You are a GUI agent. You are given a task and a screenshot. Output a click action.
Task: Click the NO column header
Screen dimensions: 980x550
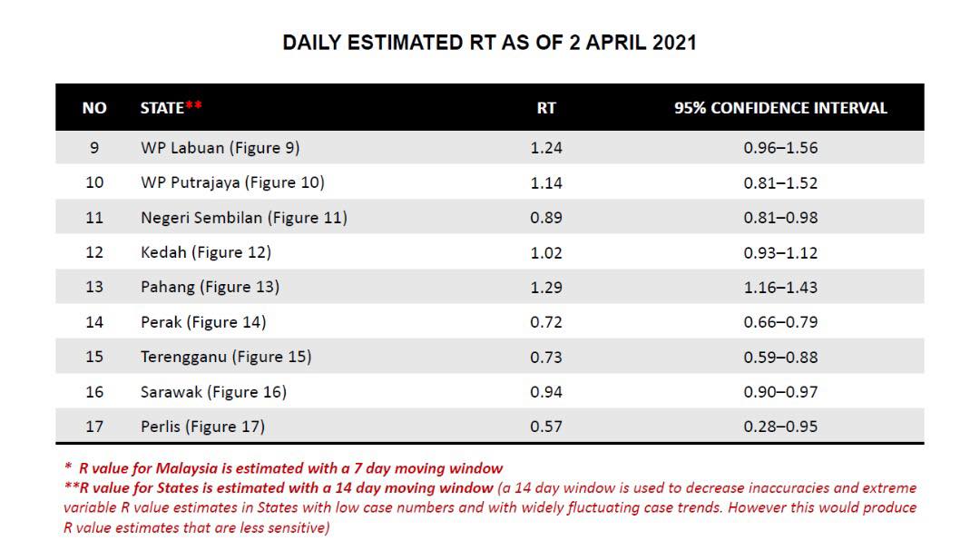tap(94, 108)
